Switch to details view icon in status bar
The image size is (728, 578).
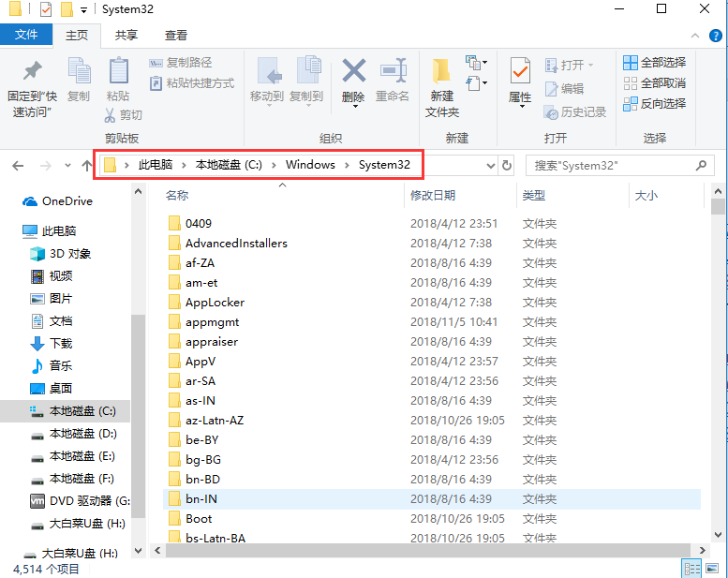coord(691,569)
